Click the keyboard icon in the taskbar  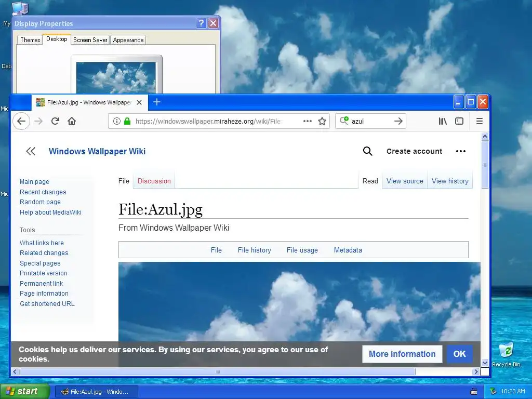pyautogui.click(x=474, y=392)
